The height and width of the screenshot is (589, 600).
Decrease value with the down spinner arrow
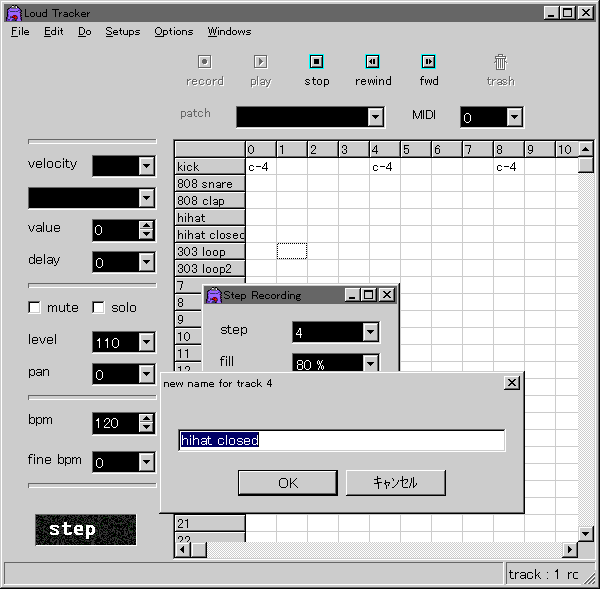pyautogui.click(x=147, y=234)
